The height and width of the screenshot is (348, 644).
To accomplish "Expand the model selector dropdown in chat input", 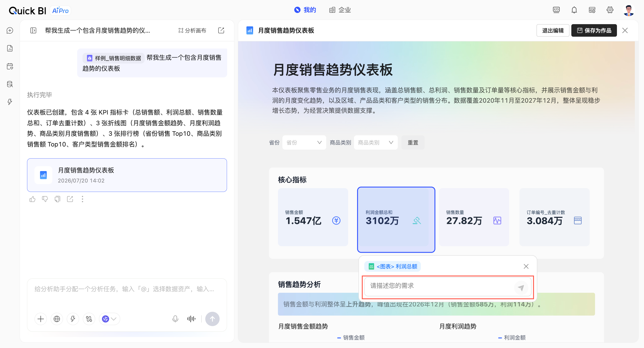I will coord(110,319).
